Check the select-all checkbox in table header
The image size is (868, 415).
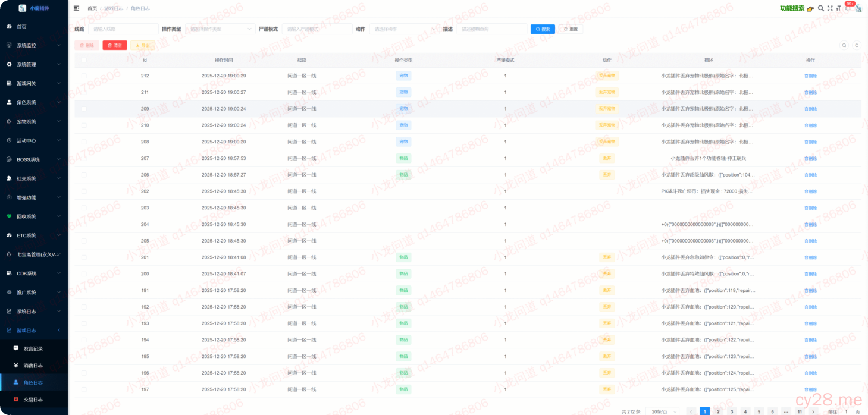[84, 60]
